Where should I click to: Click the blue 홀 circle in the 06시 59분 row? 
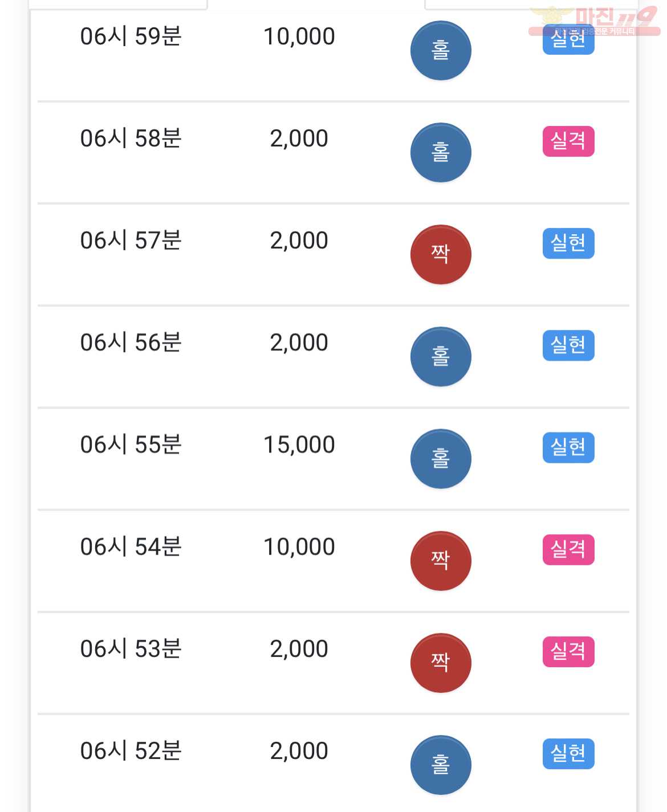point(441,51)
